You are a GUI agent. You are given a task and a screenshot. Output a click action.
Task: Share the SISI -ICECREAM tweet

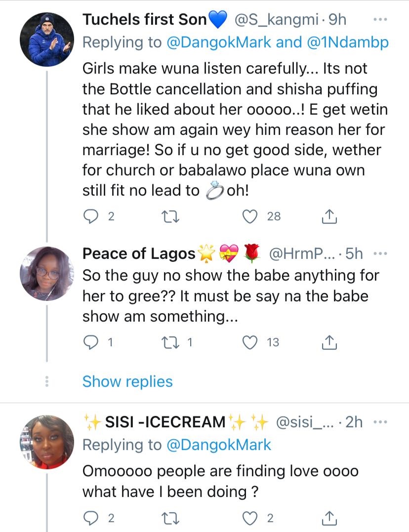(329, 517)
